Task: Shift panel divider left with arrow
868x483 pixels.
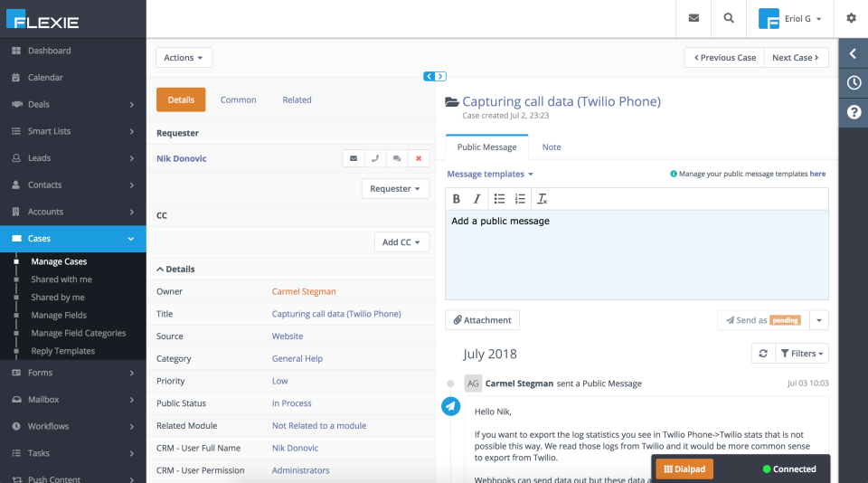Action: coord(429,77)
